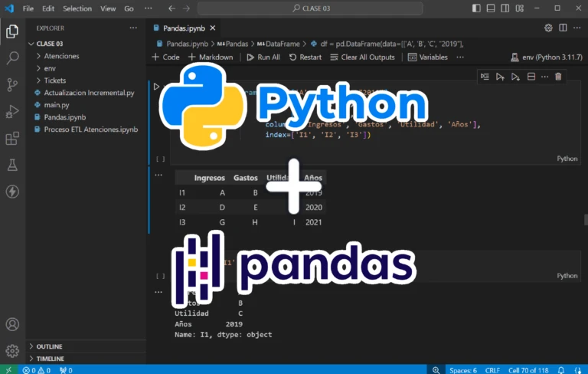Image resolution: width=588 pixels, height=374 pixels.
Task: Delete the cell with trash icon
Action: click(x=558, y=77)
